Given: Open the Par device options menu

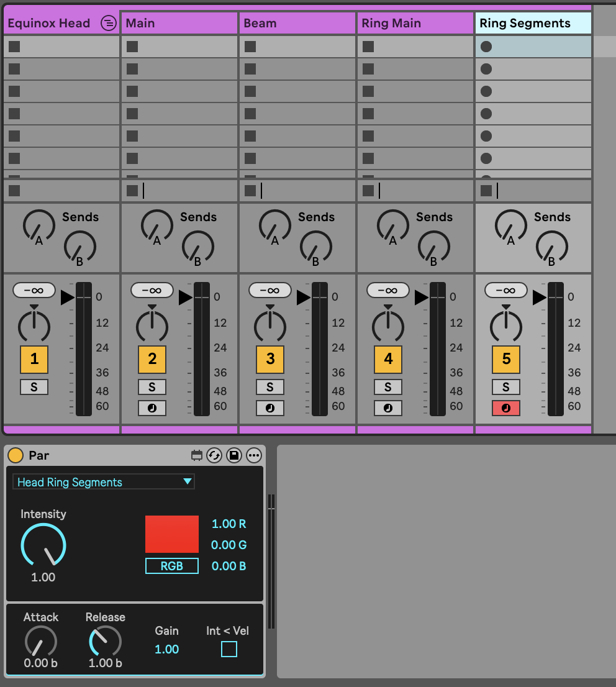Looking at the screenshot, I should 254,455.
